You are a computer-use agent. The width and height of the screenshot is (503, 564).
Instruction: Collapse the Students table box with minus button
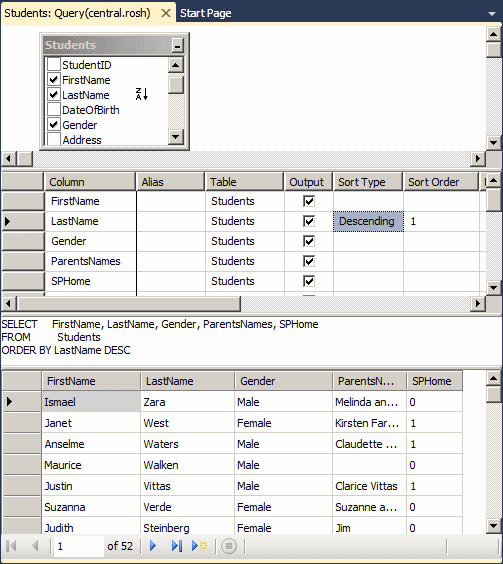[177, 46]
